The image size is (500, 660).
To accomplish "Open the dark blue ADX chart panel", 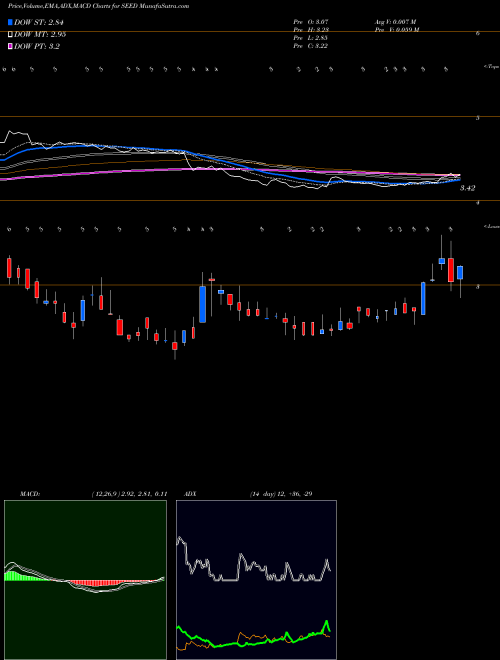I will (256, 580).
